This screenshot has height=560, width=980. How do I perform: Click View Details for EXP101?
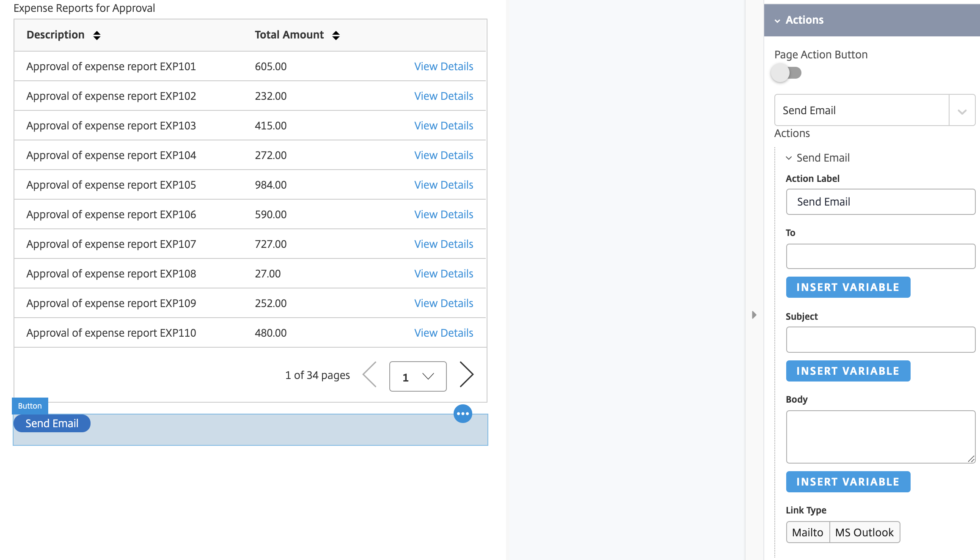tap(443, 67)
